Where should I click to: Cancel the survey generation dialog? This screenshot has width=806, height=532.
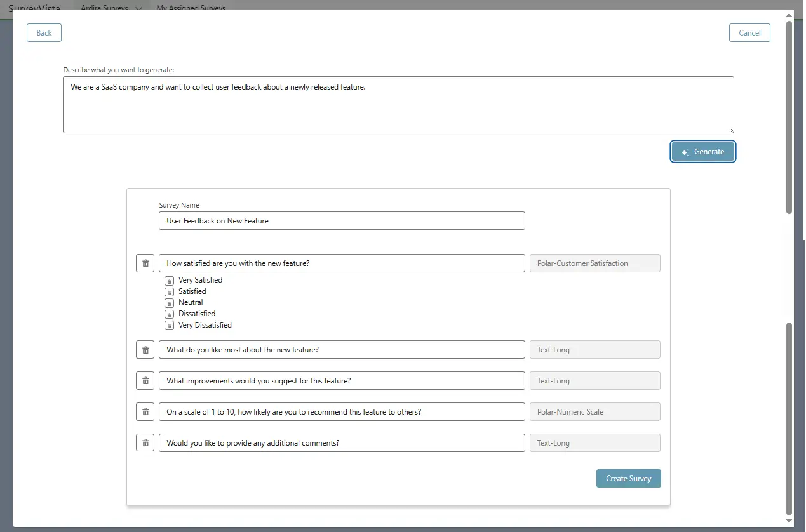[x=749, y=33]
